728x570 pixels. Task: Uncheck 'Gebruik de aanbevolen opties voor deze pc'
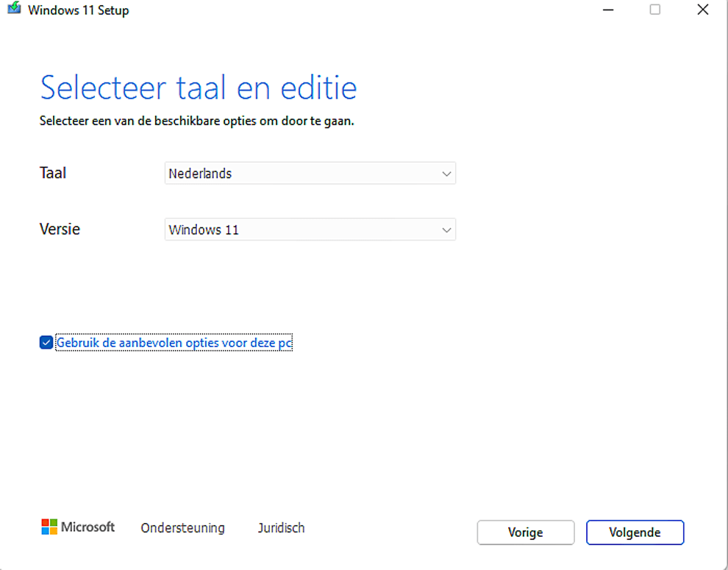(x=46, y=343)
